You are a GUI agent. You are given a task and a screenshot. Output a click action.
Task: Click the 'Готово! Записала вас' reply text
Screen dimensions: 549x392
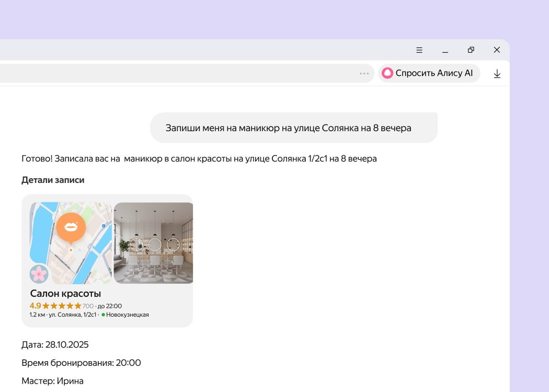(x=199, y=159)
